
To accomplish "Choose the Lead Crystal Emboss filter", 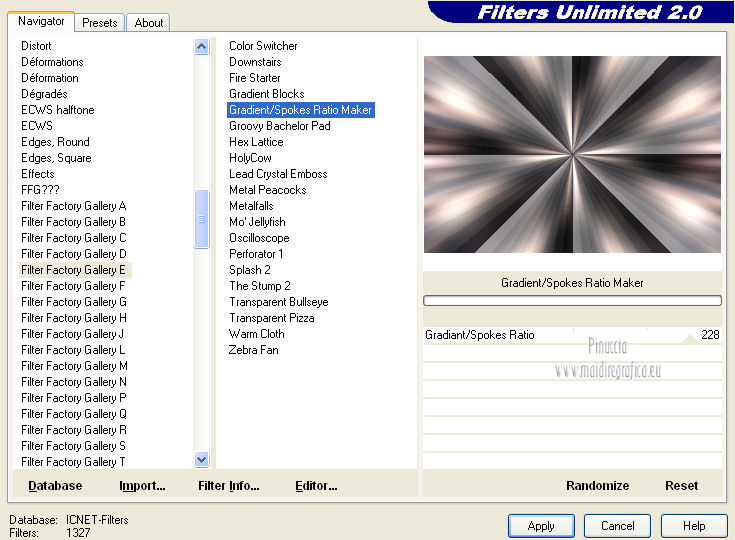I will [278, 174].
